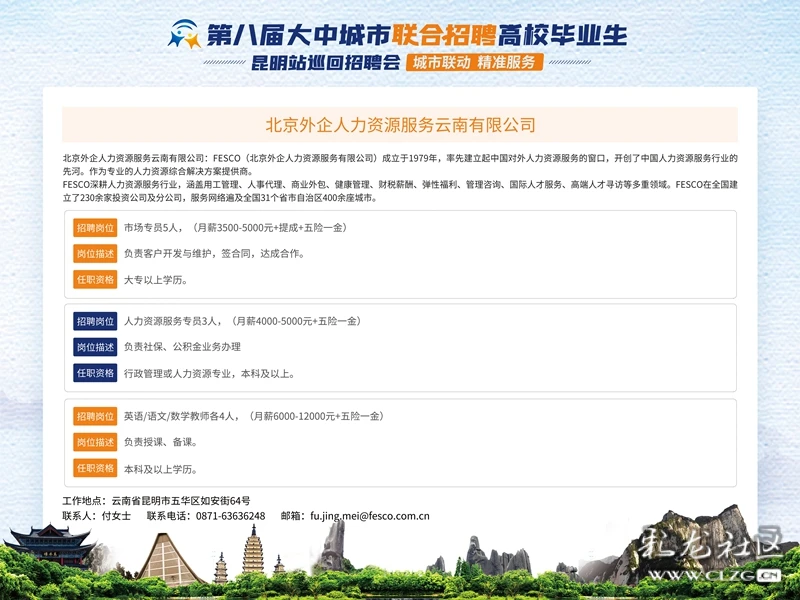Click the 招聘岗位 tag beside 市场专员5人

pos(95,228)
